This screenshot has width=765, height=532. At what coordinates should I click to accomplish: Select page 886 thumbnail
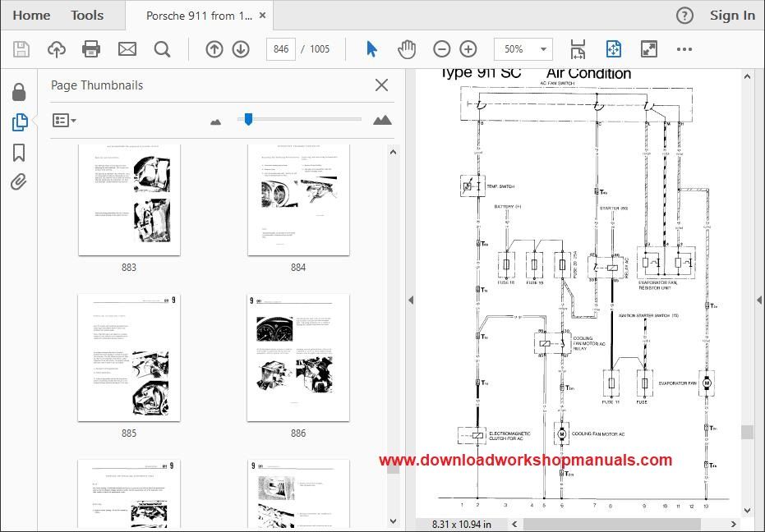tap(298, 357)
